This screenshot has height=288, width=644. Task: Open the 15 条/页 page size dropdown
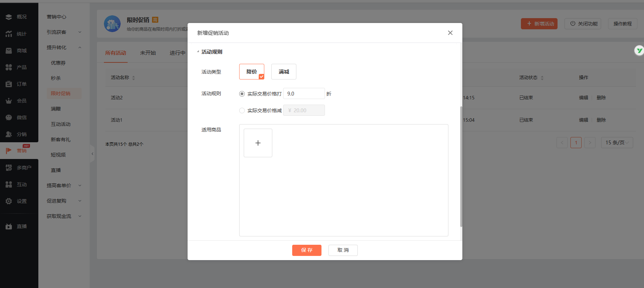tap(616, 143)
